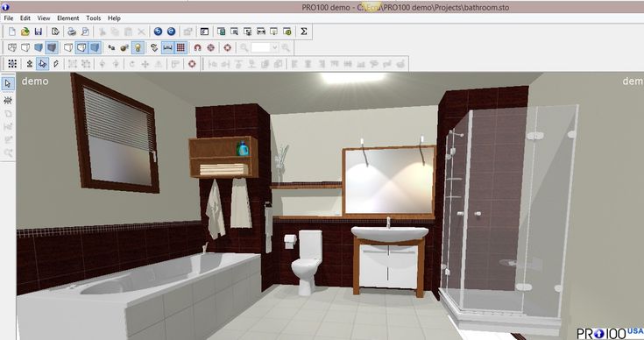Click the red magnet snap icon

click(197, 47)
